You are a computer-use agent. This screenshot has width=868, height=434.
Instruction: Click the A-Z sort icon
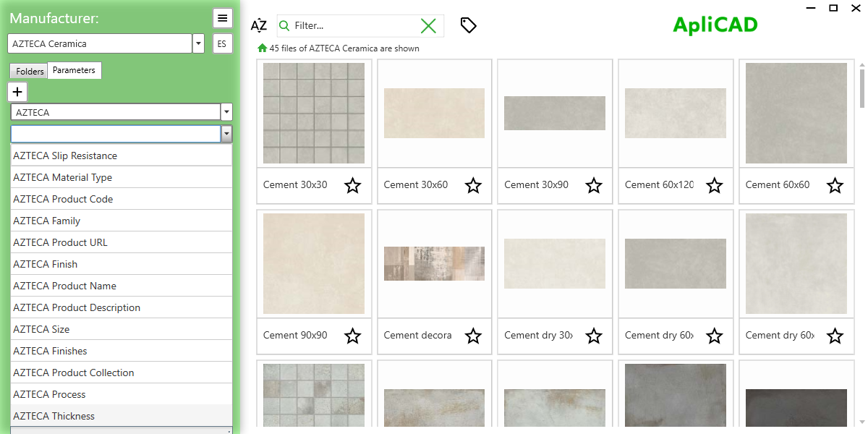click(x=258, y=25)
